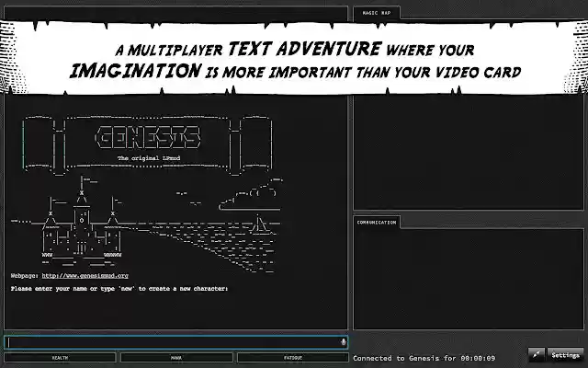Click the Mana status bar
Viewport: 588px width, 368px height.
176,358
